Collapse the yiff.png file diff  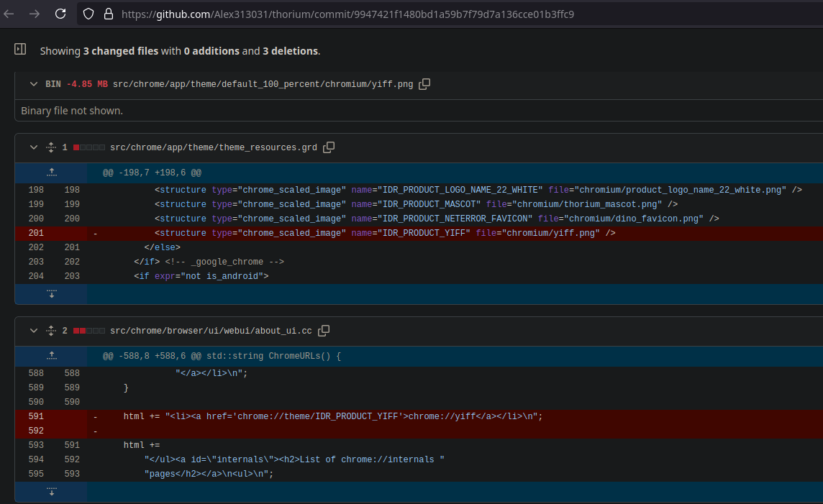click(x=34, y=84)
